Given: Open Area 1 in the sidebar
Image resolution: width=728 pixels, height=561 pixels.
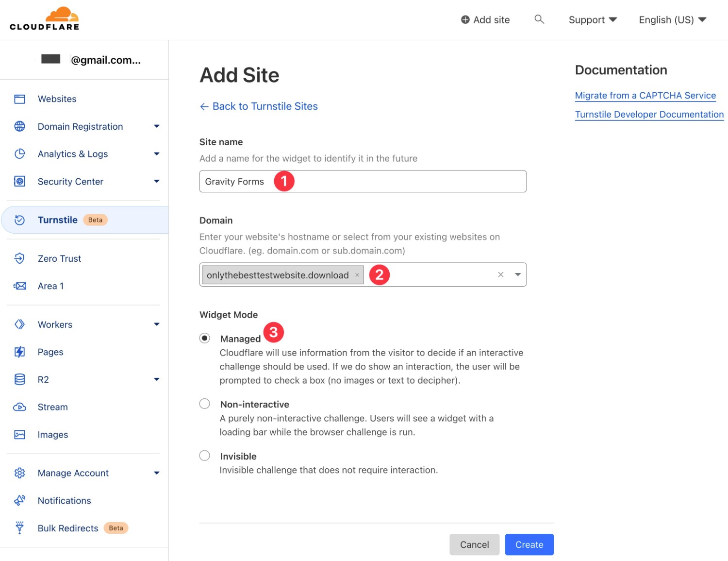Looking at the screenshot, I should (51, 286).
